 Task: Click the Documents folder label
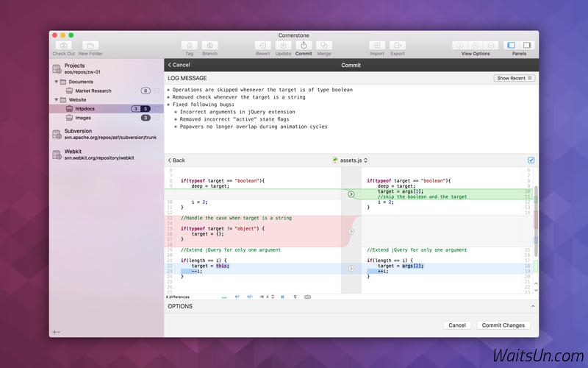81,82
